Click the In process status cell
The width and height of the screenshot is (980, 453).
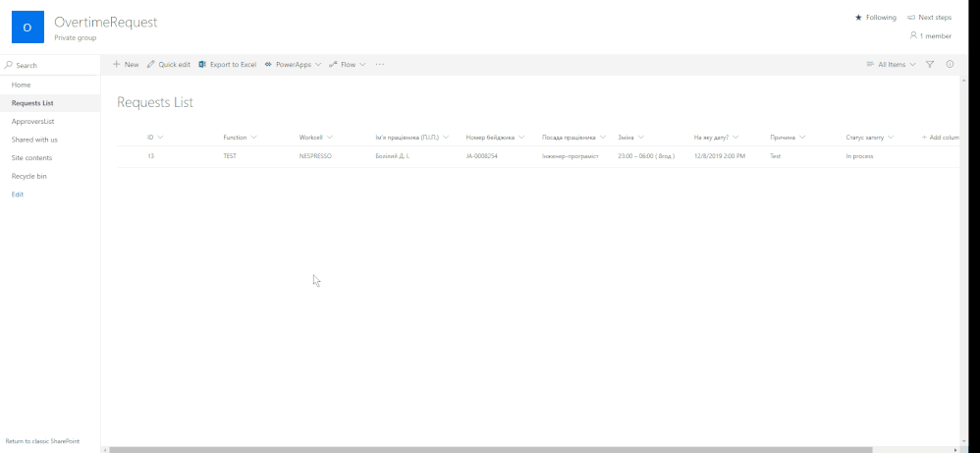coord(859,156)
